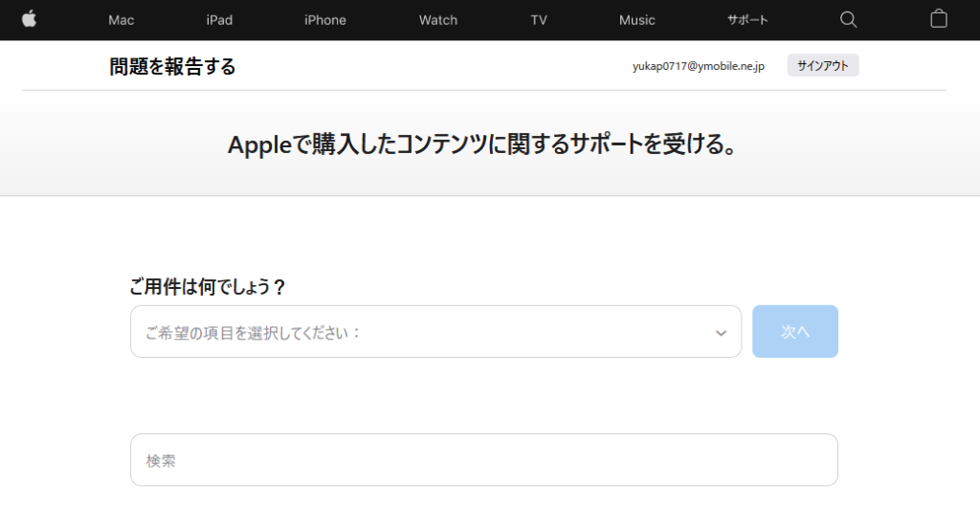Open the shopping bag icon
This screenshot has height=508, width=980.
point(938,19)
